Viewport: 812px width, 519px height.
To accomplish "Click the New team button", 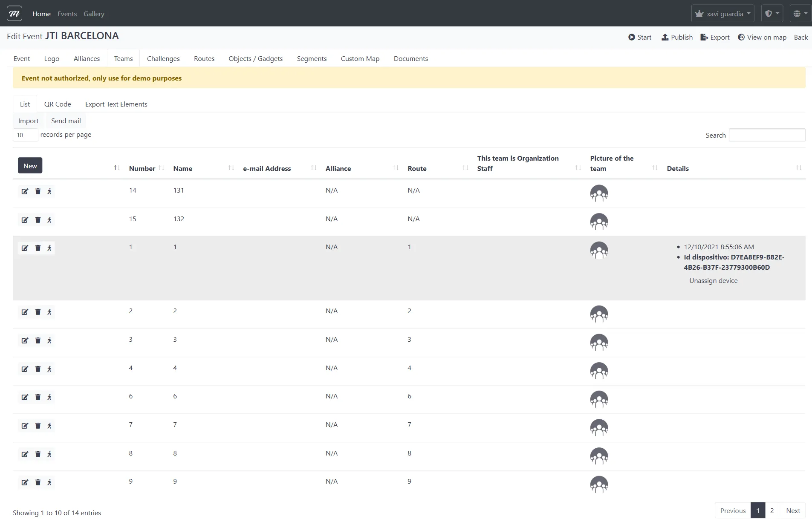I will [x=30, y=166].
